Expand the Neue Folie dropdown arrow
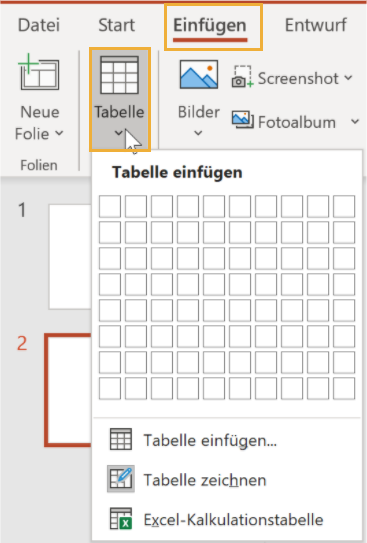The image size is (367, 543). (x=59, y=133)
